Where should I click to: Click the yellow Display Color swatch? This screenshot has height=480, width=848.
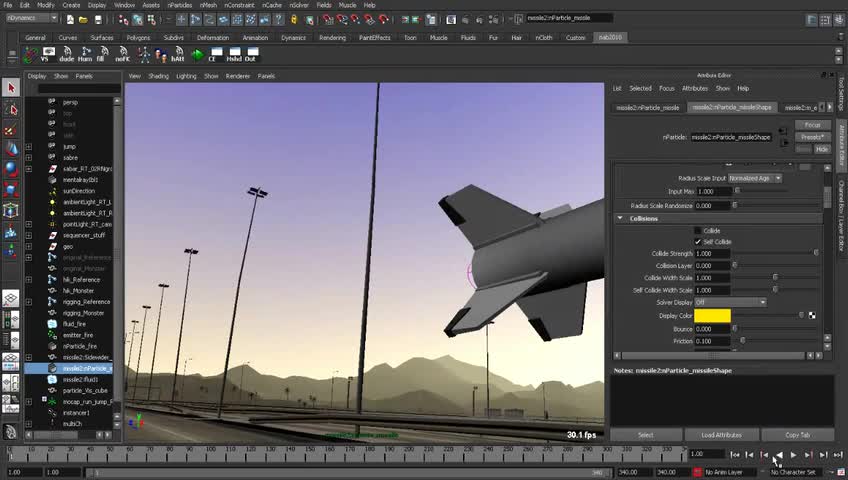712,316
